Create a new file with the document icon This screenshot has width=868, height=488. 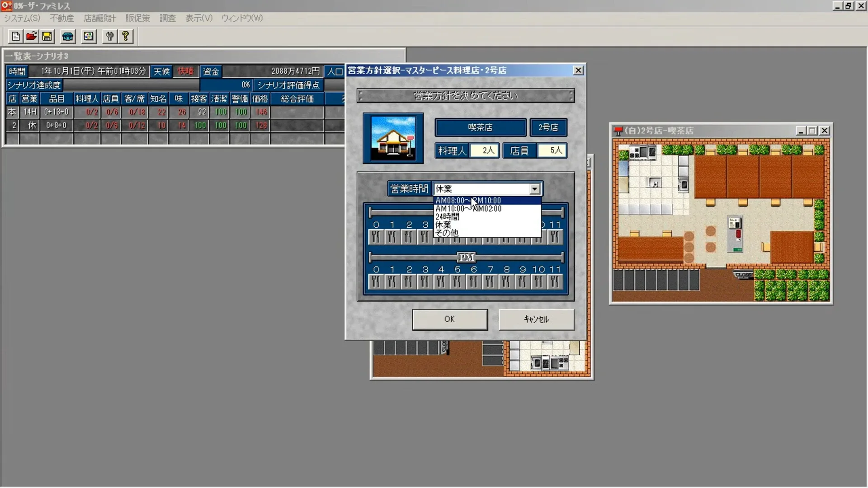(15, 36)
